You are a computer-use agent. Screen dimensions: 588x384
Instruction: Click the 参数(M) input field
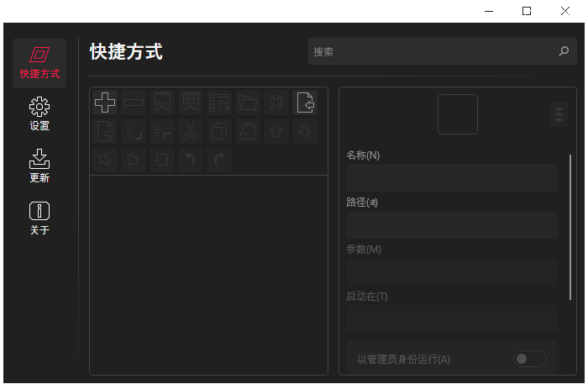coord(452,272)
